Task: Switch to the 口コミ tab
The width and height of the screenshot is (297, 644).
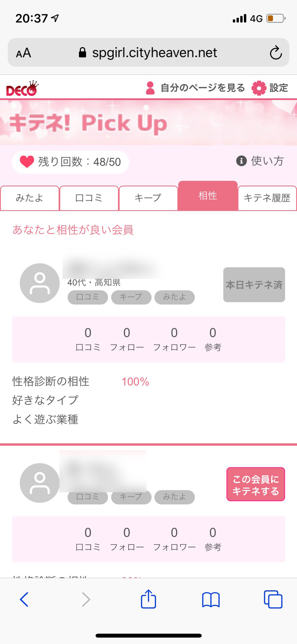Action: point(89,198)
